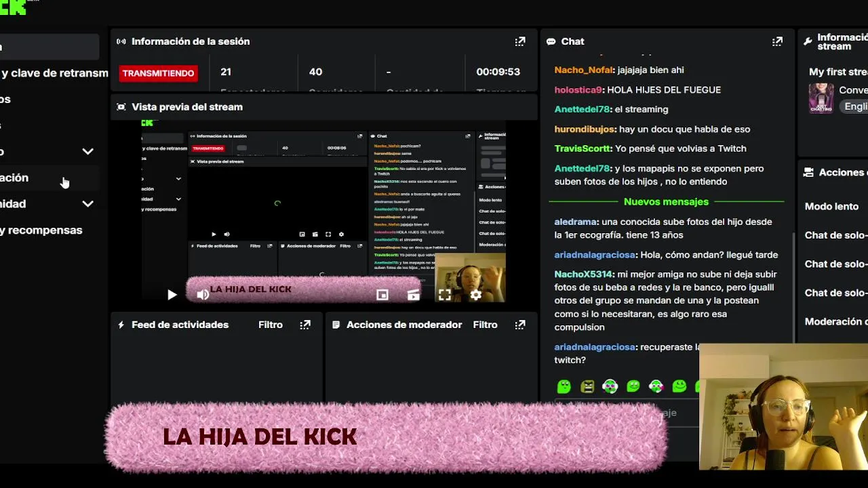Click the Kick logo in the top corner
Screen dimensions: 868x488
tap(12, 7)
